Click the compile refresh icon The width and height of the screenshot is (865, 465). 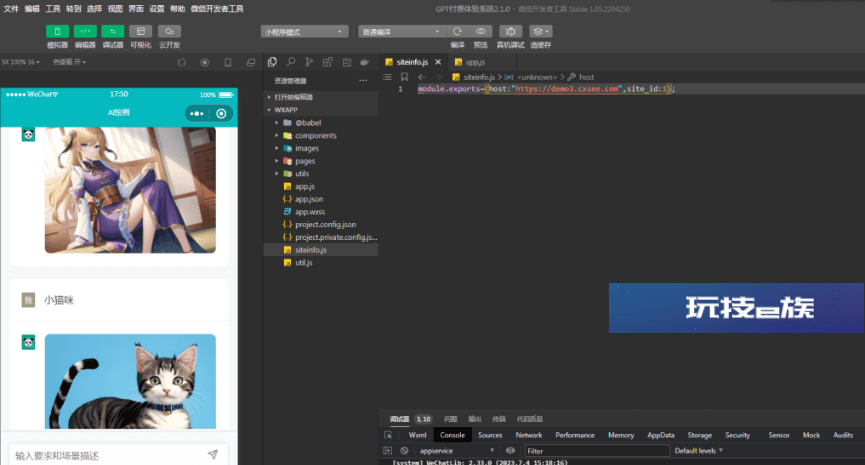[457, 31]
